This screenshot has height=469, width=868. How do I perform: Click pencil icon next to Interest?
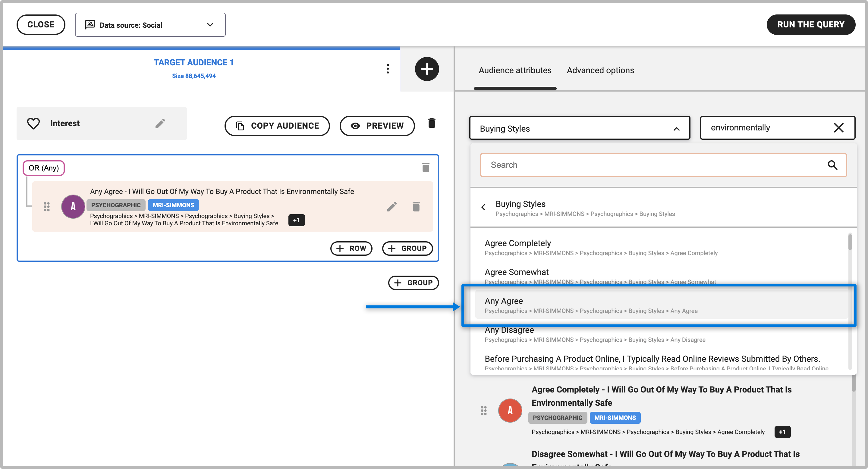point(160,124)
